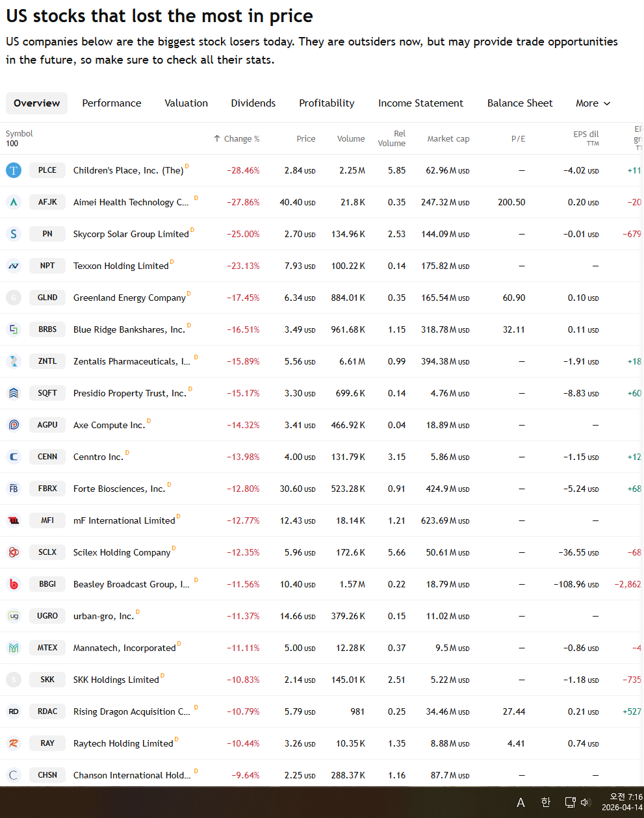The width and height of the screenshot is (644, 818).
Task: Open the Balance Sheet tab
Action: (x=520, y=103)
